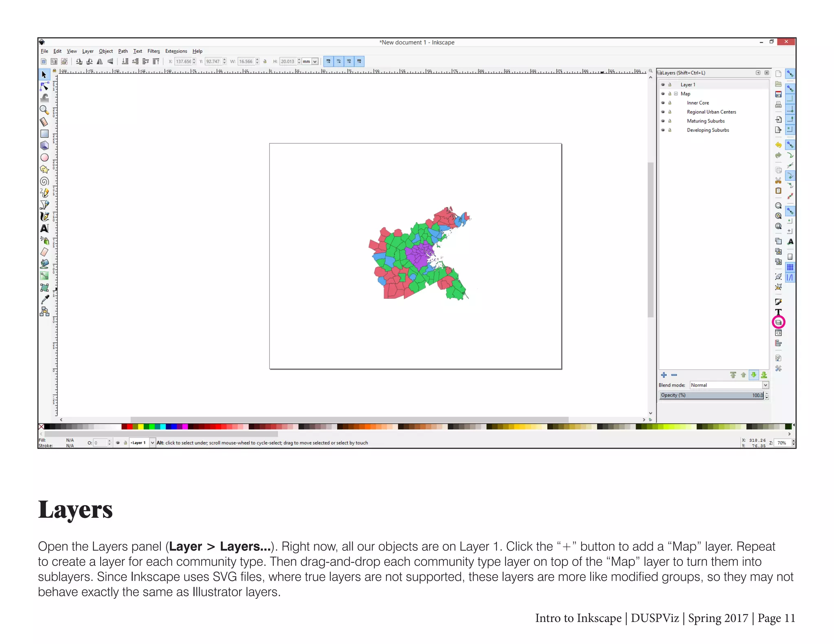The height and width of the screenshot is (644, 834).
Task: Open units mm dropdown
Action: [x=310, y=61]
